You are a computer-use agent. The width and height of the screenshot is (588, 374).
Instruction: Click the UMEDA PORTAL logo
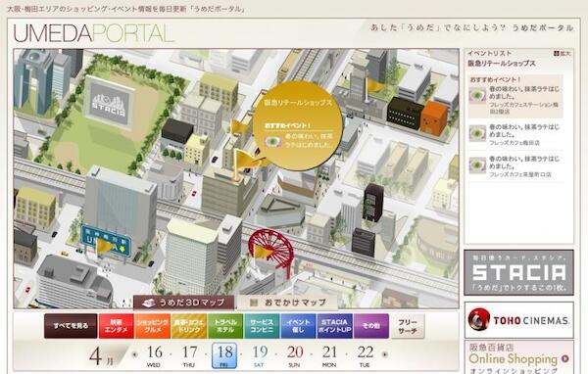(x=94, y=33)
